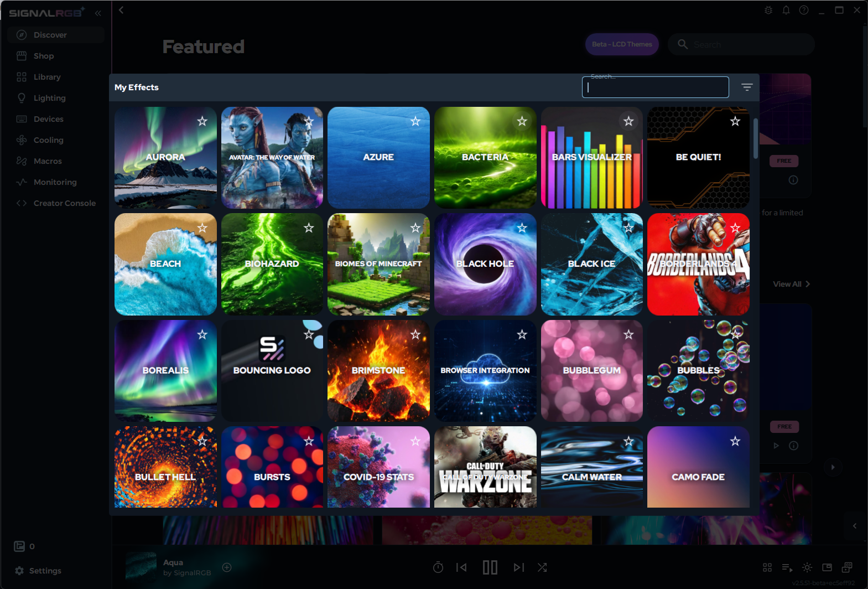The width and height of the screenshot is (868, 589).
Task: Favorite the Avatar: The Way of Water effect
Action: (x=309, y=121)
